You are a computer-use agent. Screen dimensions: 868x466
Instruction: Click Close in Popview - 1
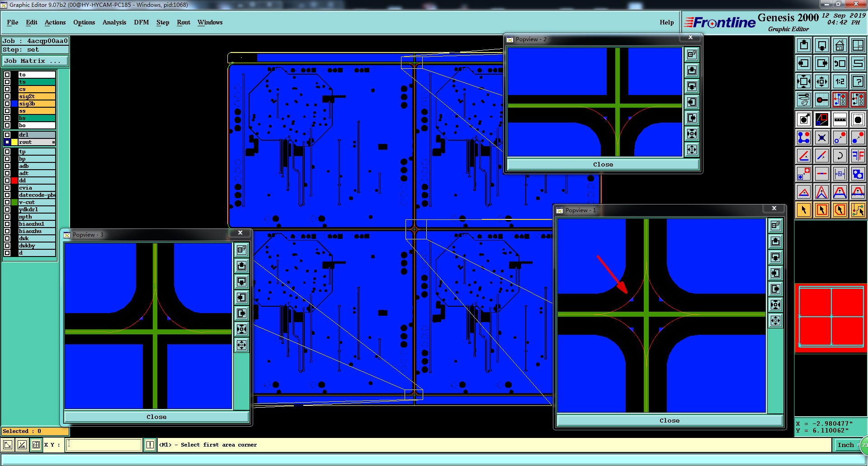[670, 420]
